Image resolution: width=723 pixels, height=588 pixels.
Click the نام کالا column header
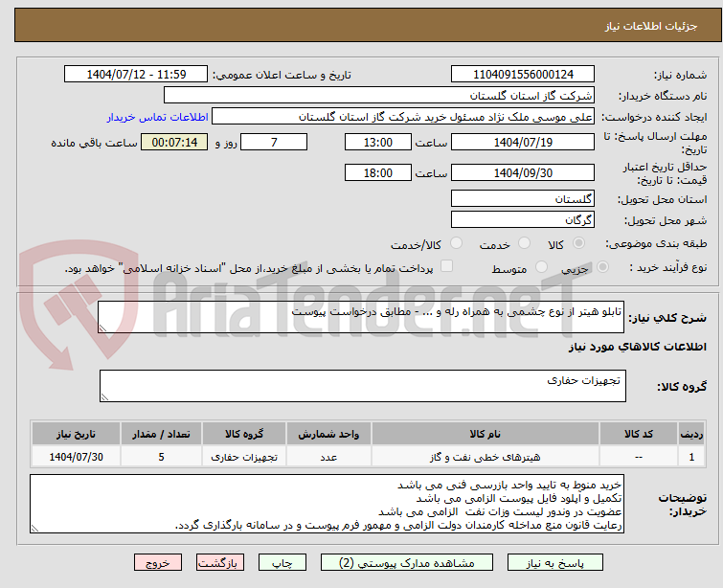(x=486, y=434)
